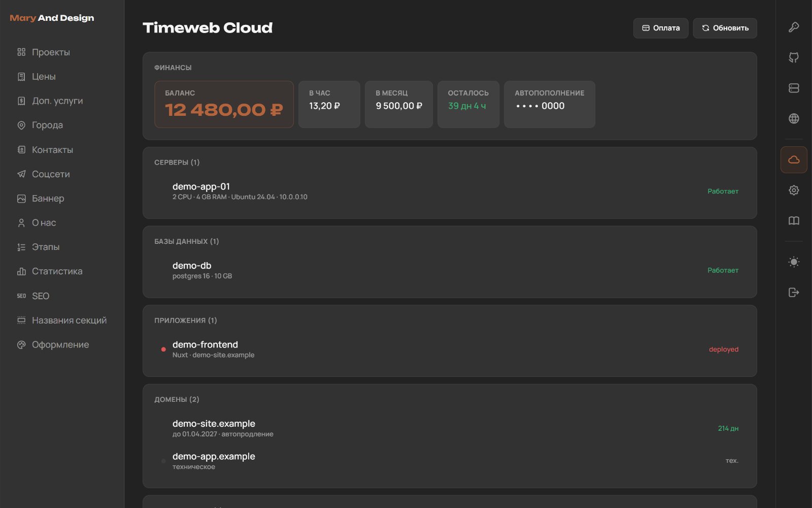Select the demo-db database name
This screenshot has width=812, height=508.
click(x=192, y=265)
